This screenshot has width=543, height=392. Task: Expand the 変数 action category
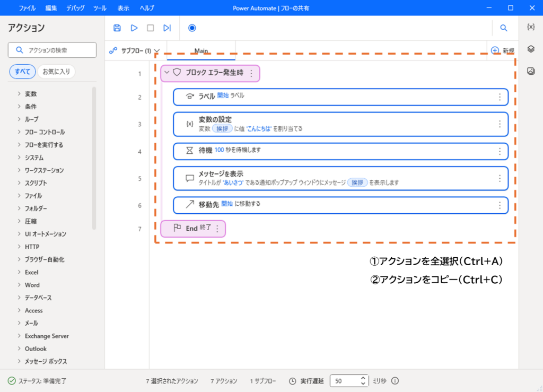tap(31, 94)
